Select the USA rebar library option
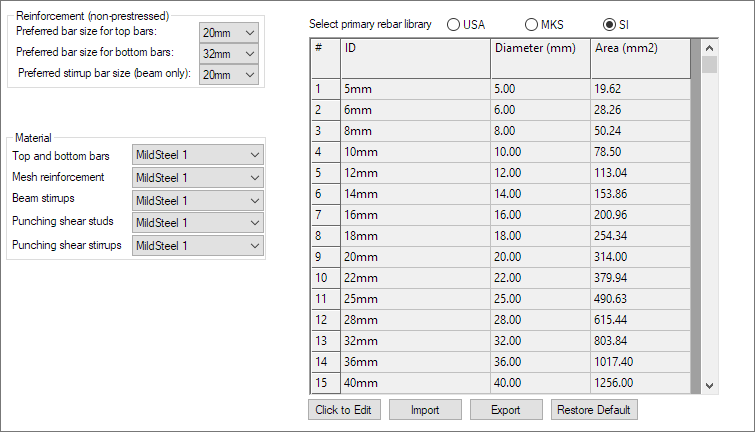 pyautogui.click(x=454, y=24)
